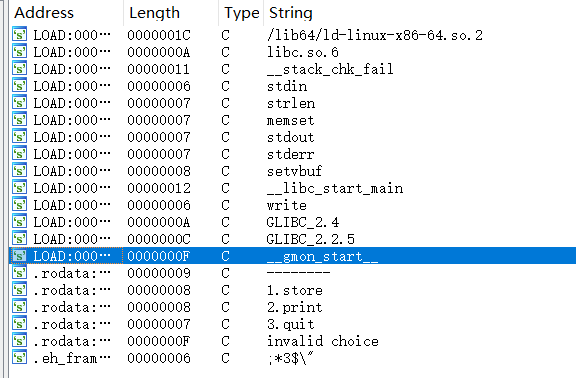Click string icon of __gmon_start__ row

pyautogui.click(x=19, y=256)
